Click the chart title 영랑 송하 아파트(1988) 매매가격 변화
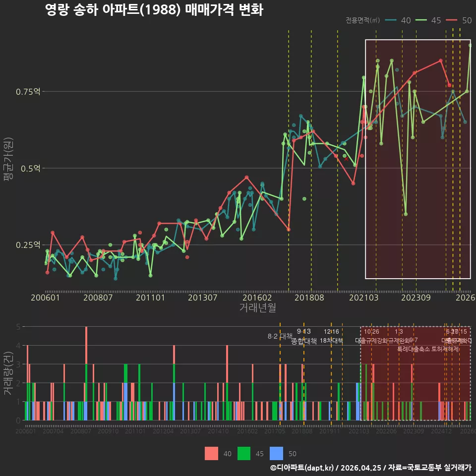The width and height of the screenshot is (476, 476). [x=154, y=10]
